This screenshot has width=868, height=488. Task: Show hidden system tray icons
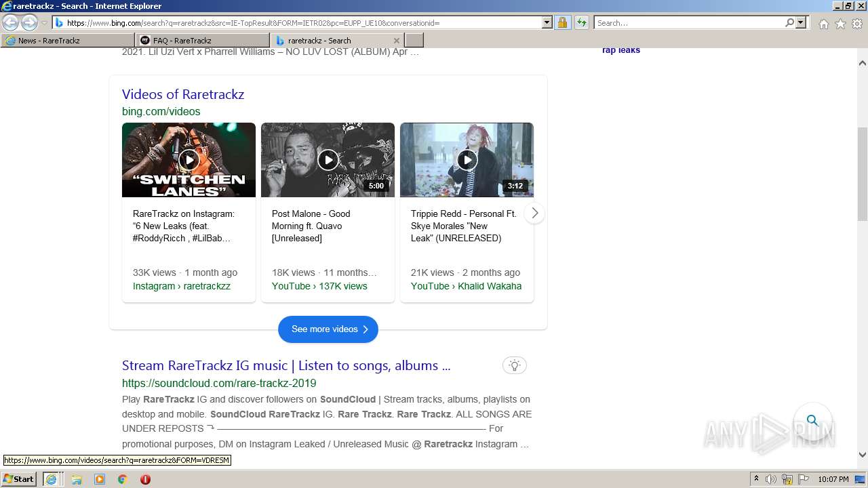[756, 479]
